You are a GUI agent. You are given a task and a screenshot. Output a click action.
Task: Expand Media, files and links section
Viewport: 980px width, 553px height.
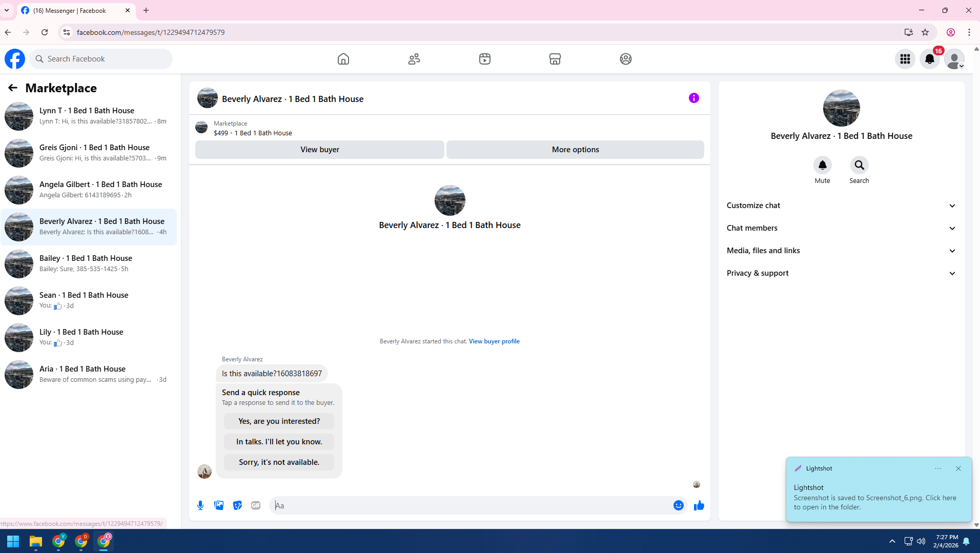[842, 251]
